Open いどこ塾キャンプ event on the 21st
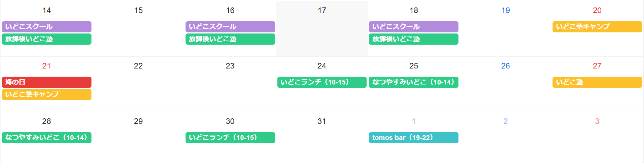The height and width of the screenshot is (163, 644). coord(46,95)
